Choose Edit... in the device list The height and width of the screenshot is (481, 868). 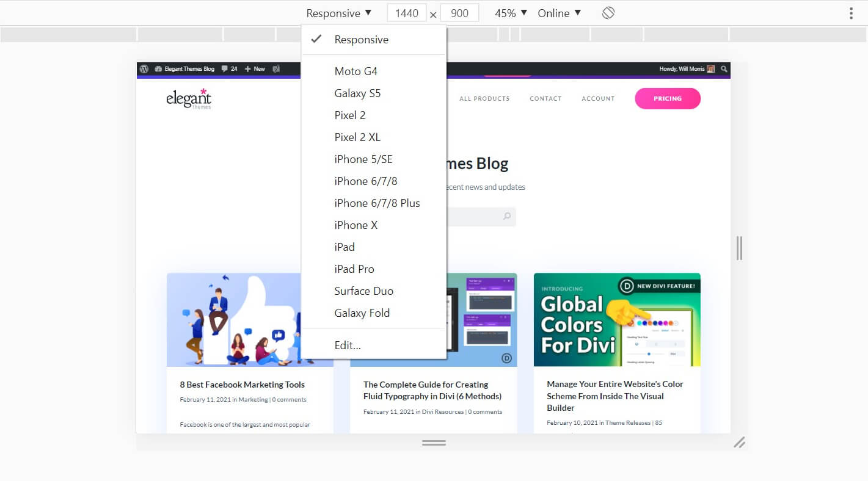coord(347,345)
